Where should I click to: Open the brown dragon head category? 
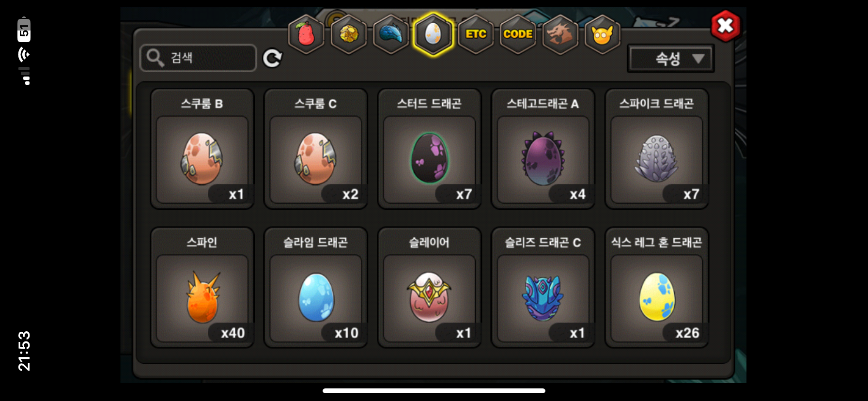coord(560,34)
